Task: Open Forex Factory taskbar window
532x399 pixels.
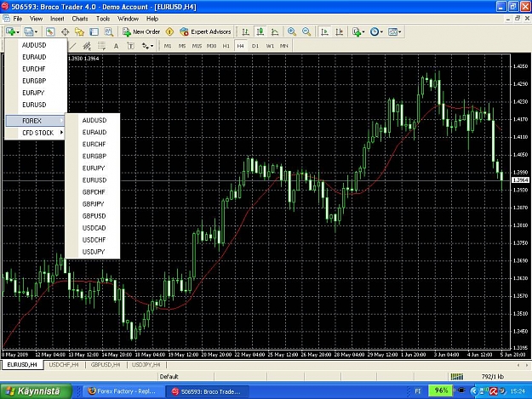Action: click(122, 391)
